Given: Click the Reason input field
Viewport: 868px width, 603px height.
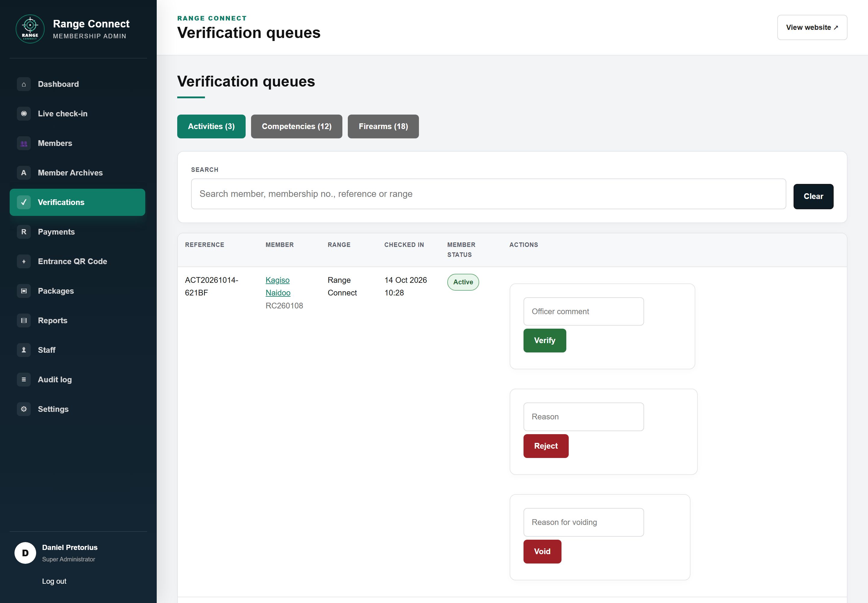Looking at the screenshot, I should click(x=583, y=417).
